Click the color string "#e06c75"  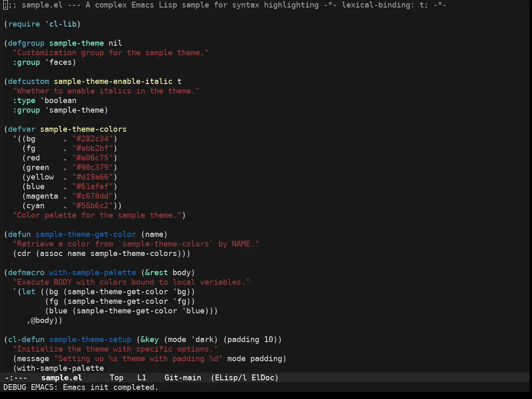tap(92, 158)
